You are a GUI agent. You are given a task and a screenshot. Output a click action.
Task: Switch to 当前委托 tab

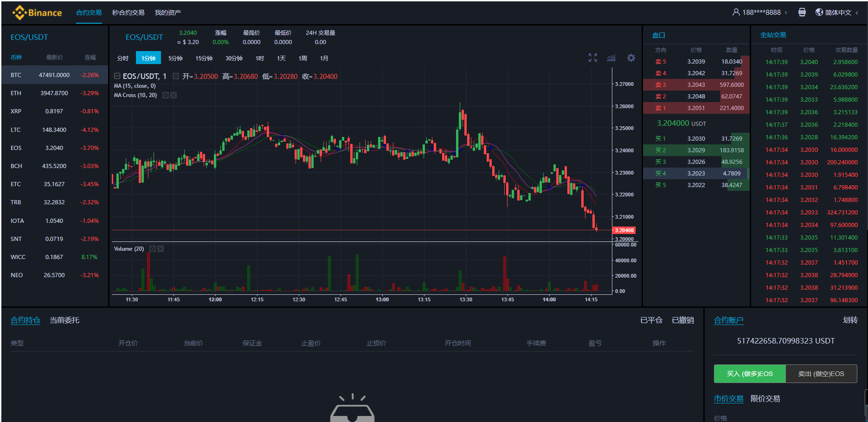click(x=64, y=320)
